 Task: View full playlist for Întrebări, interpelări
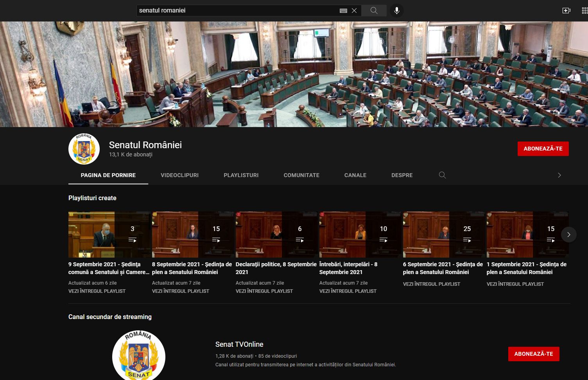click(348, 291)
